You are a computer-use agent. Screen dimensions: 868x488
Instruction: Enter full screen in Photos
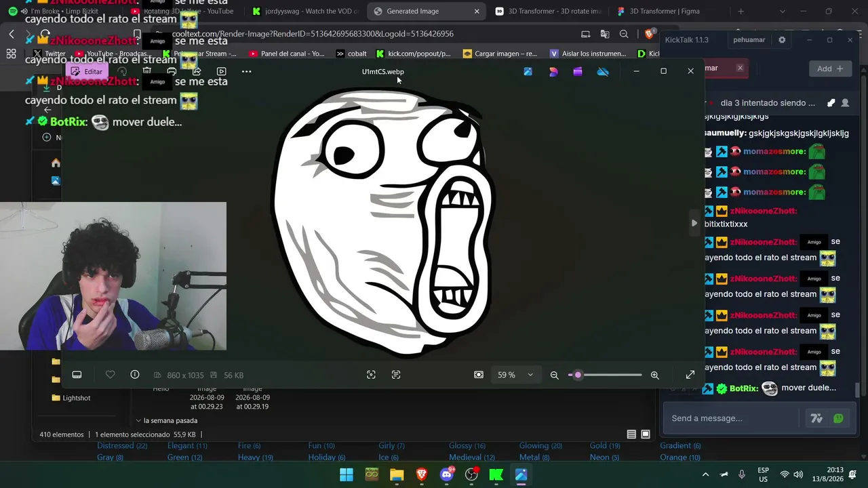pyautogui.click(x=690, y=375)
